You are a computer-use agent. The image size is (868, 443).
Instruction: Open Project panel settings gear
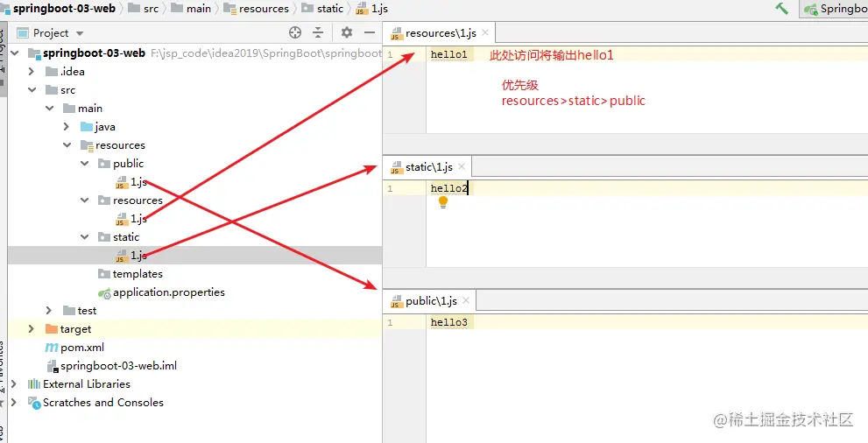[x=347, y=32]
